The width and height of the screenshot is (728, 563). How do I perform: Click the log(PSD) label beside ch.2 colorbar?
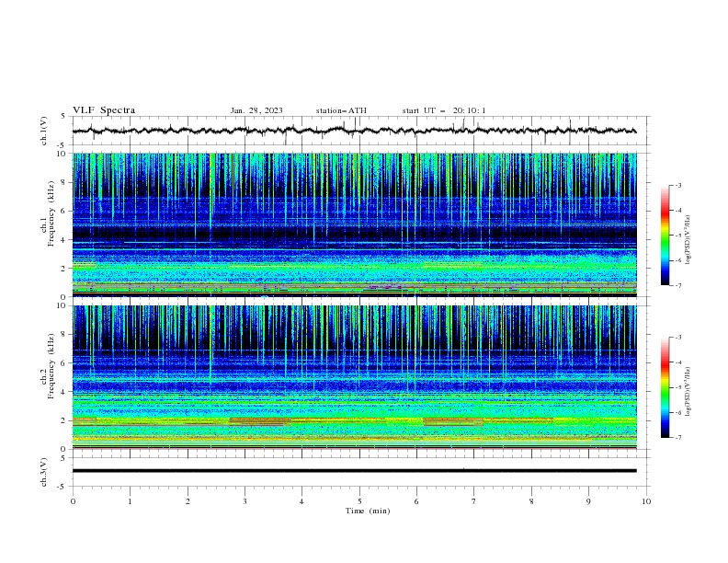pos(688,391)
